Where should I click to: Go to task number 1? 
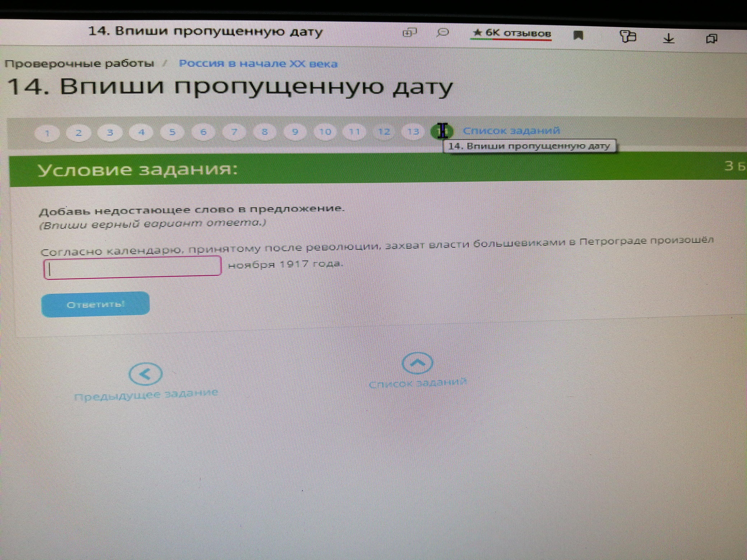tap(48, 133)
